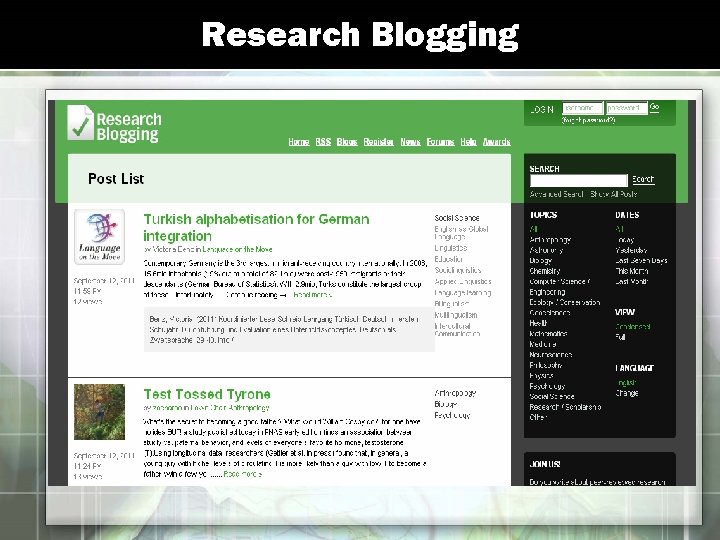
Task: Open the Test Tossed Tyrone post photo
Action: click(x=100, y=412)
